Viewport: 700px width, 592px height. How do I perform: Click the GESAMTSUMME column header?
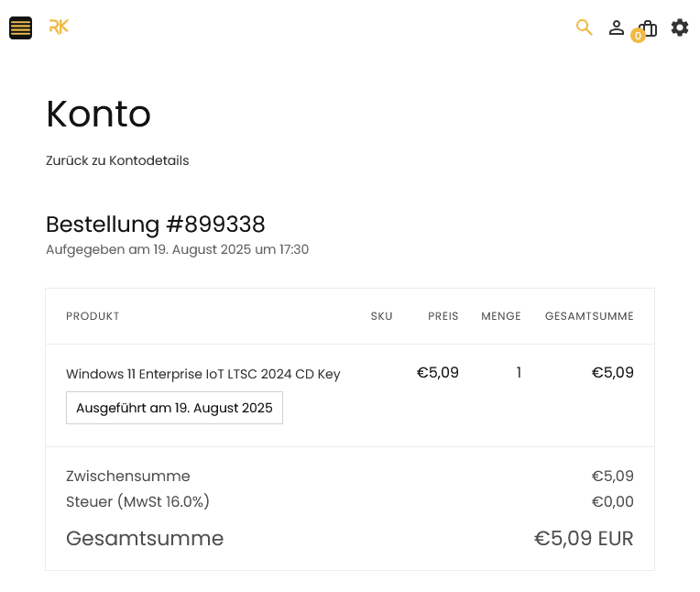pyautogui.click(x=589, y=316)
